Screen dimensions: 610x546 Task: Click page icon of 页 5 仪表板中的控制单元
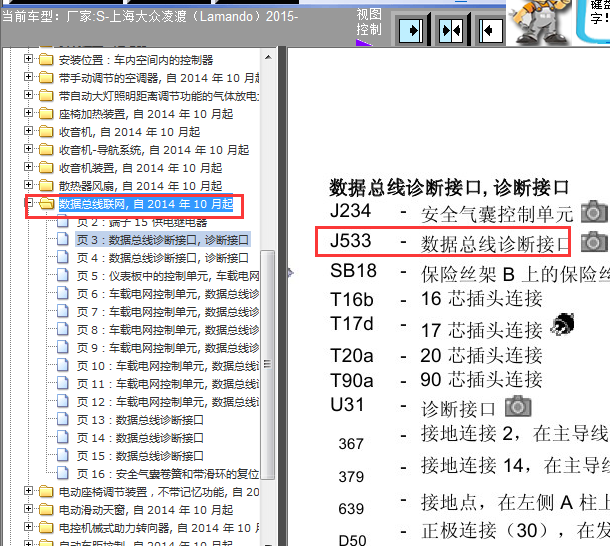click(x=63, y=275)
